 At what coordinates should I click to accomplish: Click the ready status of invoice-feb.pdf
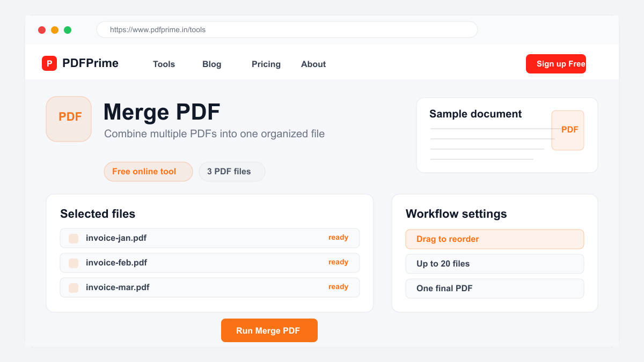click(339, 262)
